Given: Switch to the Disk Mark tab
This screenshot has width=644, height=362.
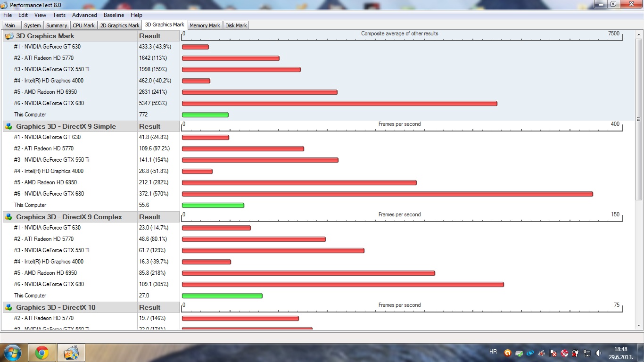Looking at the screenshot, I should pos(236,25).
